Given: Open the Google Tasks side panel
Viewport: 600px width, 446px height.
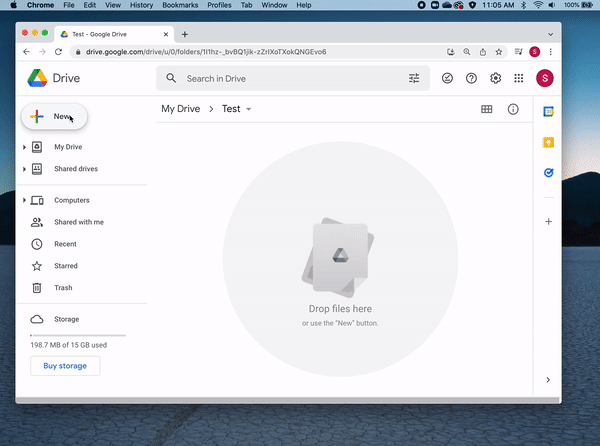Looking at the screenshot, I should click(548, 173).
